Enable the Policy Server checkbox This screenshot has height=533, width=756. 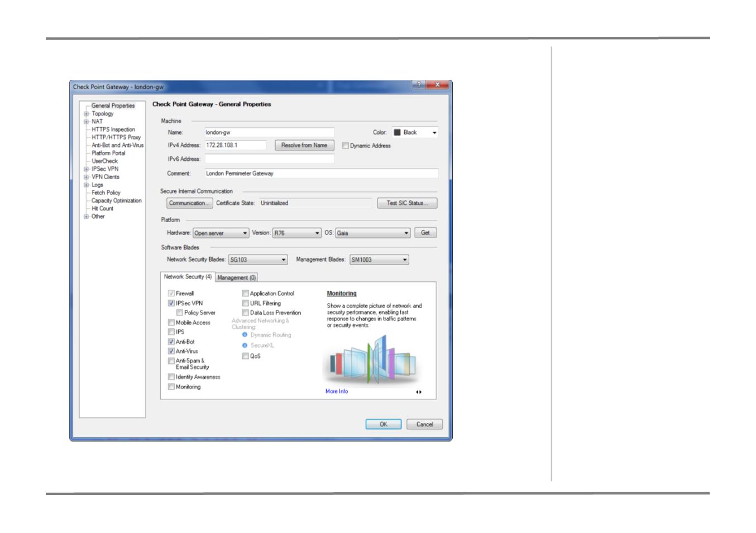(x=180, y=313)
